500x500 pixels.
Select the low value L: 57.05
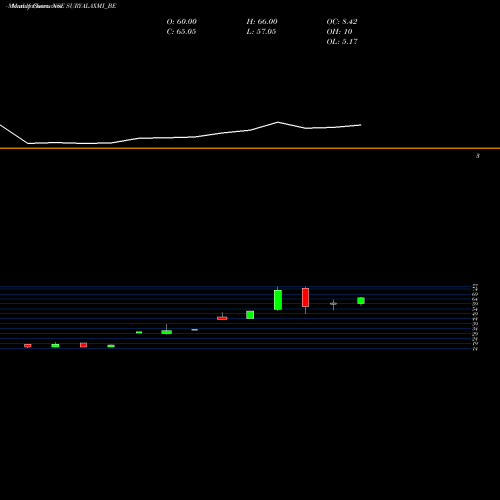pos(261,32)
